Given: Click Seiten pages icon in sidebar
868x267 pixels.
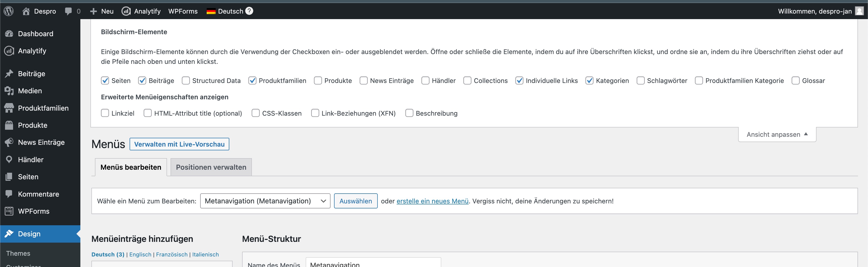Looking at the screenshot, I should (x=9, y=177).
